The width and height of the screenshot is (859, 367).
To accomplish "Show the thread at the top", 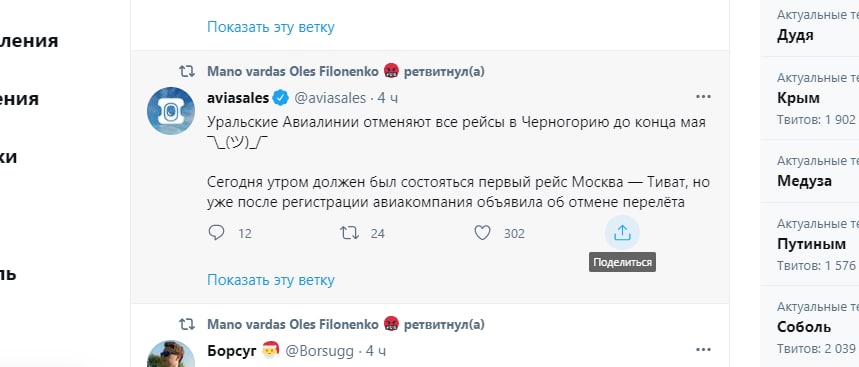I will (x=271, y=27).
